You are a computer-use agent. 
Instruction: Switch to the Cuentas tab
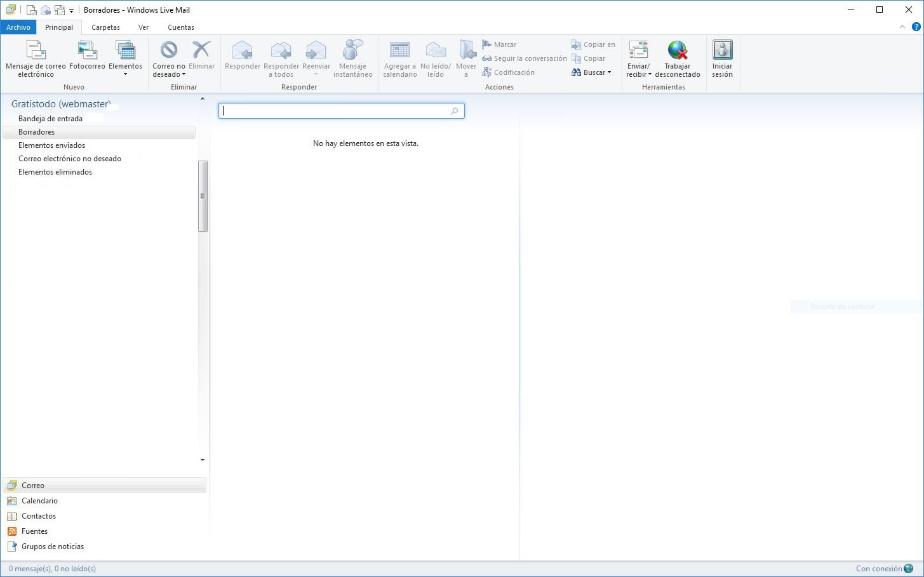click(x=181, y=27)
